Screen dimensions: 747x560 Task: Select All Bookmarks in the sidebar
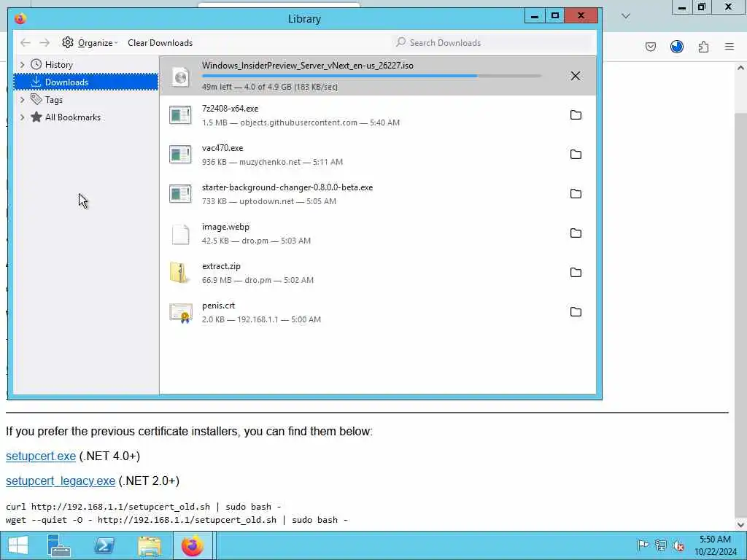click(x=73, y=117)
